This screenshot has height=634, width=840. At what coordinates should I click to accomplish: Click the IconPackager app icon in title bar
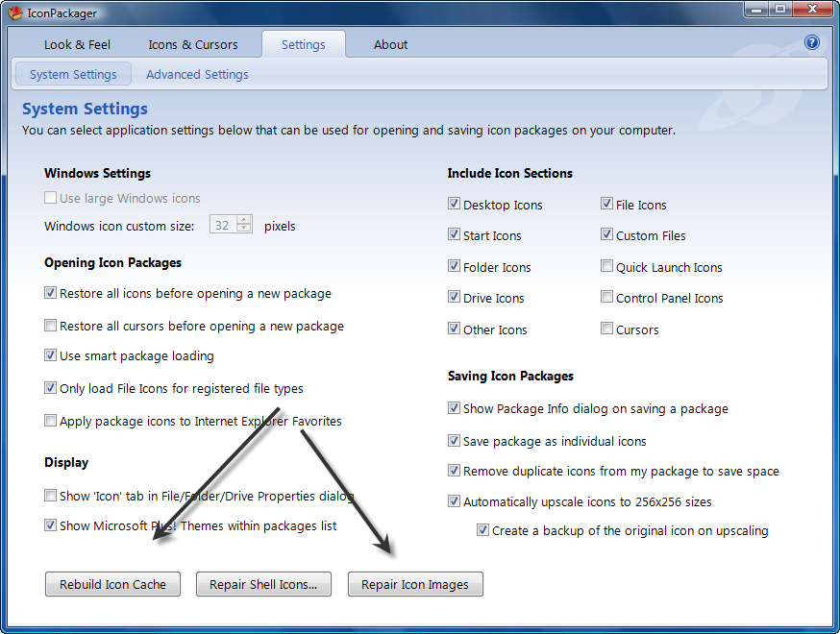15,12
